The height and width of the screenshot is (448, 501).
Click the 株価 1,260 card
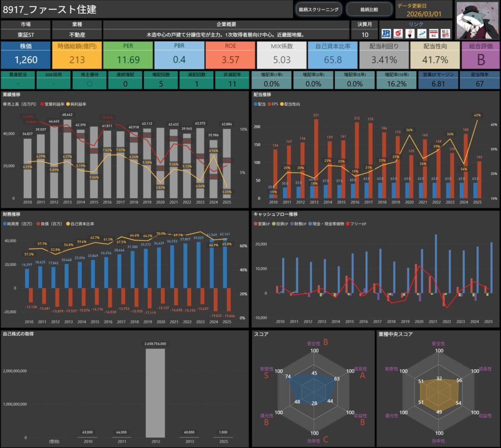pos(25,55)
